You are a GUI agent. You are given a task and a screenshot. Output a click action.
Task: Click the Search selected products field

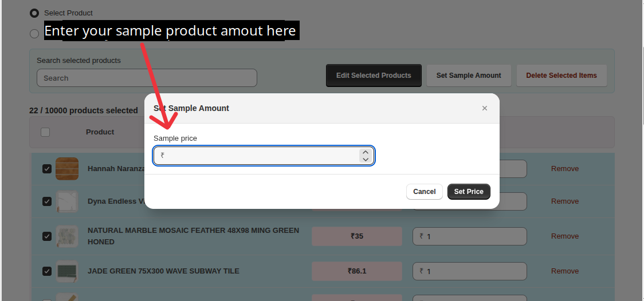tap(147, 78)
